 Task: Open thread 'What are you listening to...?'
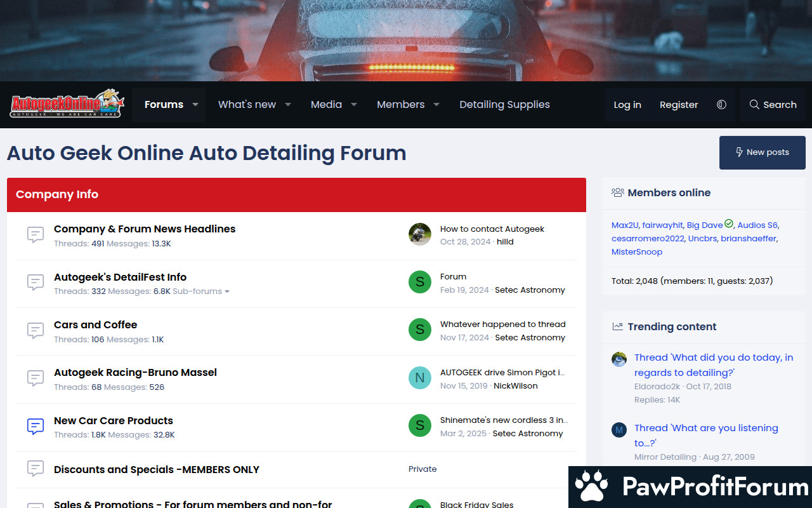[x=706, y=436]
